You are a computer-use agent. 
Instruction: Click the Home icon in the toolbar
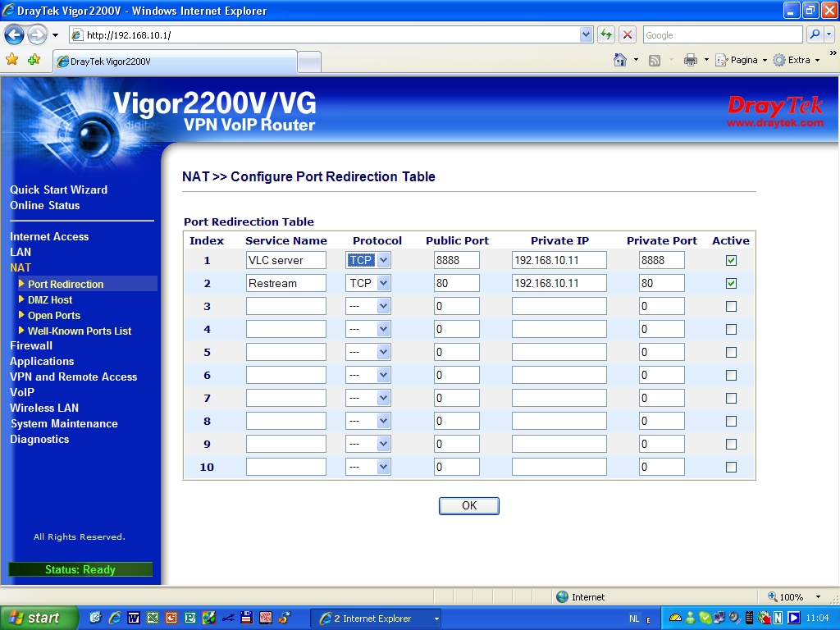pos(620,60)
